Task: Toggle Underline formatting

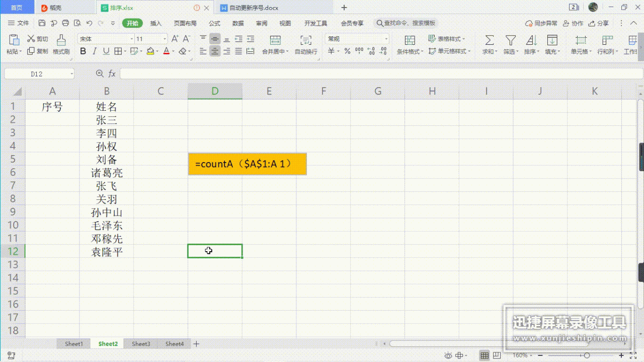Action: point(106,51)
